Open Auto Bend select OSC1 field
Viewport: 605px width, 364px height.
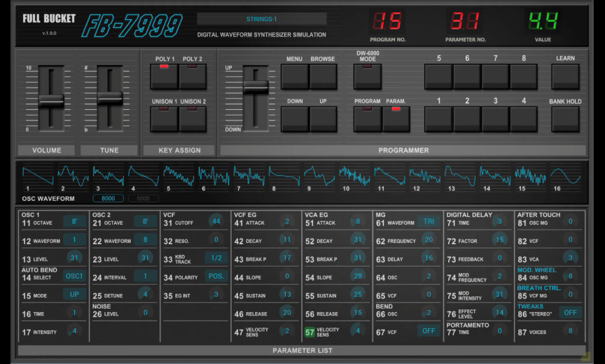(74, 276)
